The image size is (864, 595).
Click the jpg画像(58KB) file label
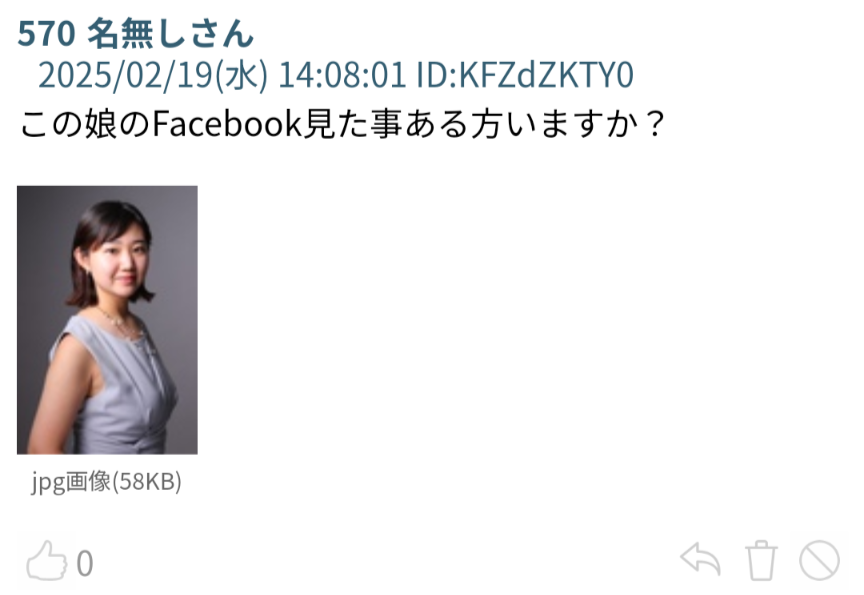106,482
